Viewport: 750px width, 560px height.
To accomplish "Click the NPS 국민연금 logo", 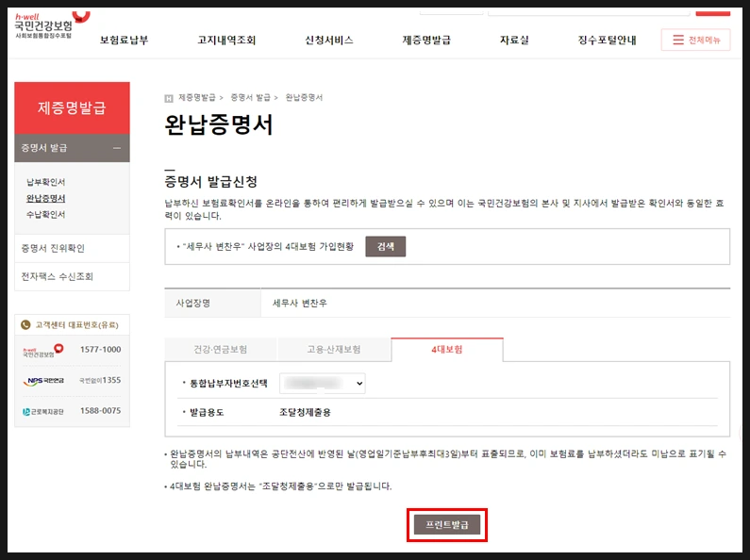I will coord(43,381).
